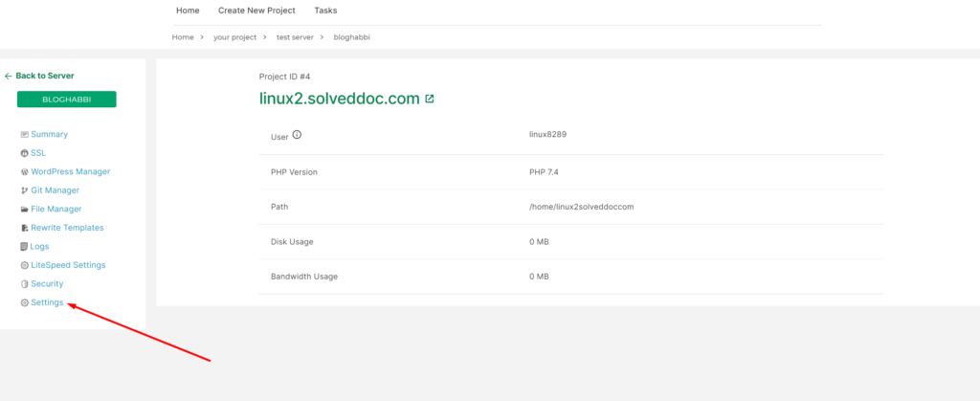Open WordPress Manager link
The image size is (980, 401).
71,171
